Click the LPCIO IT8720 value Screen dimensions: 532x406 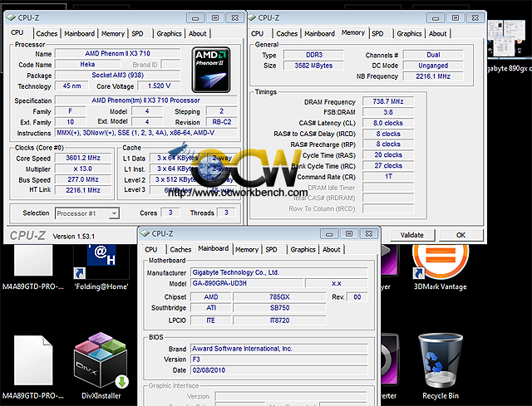pyautogui.click(x=279, y=320)
